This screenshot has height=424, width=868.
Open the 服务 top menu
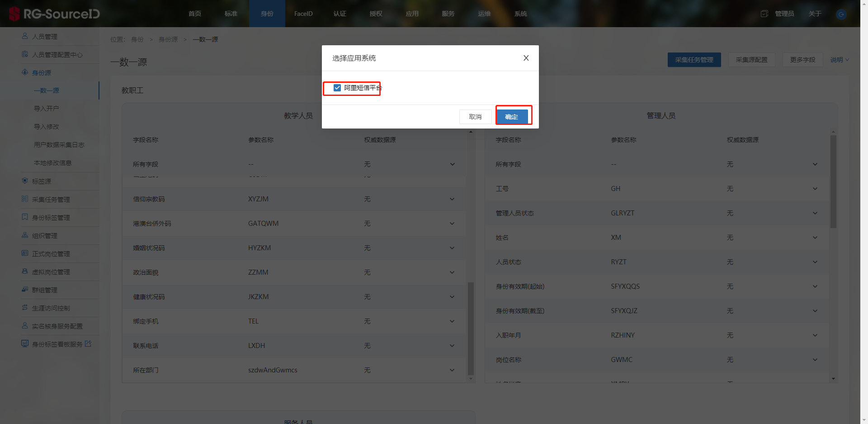pyautogui.click(x=448, y=14)
